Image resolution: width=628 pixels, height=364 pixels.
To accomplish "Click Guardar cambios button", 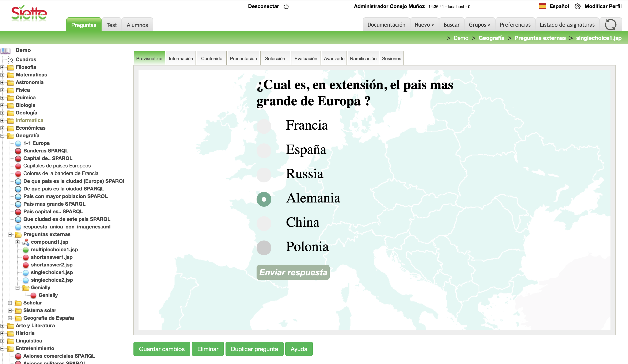I will 162,349.
